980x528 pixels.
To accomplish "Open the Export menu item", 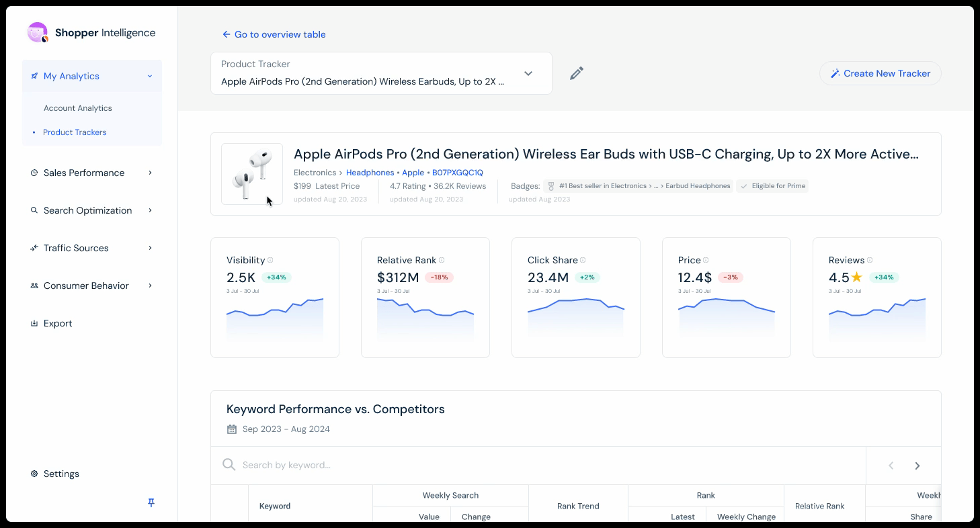I will pos(58,323).
